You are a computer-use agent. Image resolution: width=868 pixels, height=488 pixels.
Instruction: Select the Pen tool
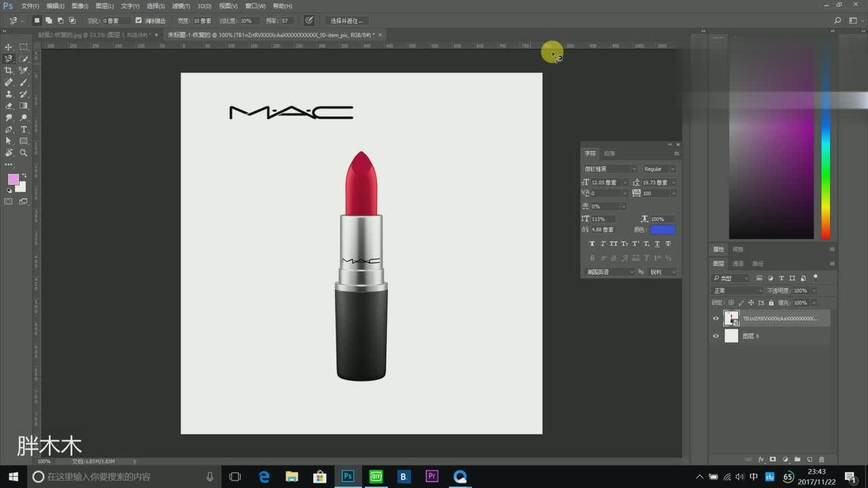point(9,129)
